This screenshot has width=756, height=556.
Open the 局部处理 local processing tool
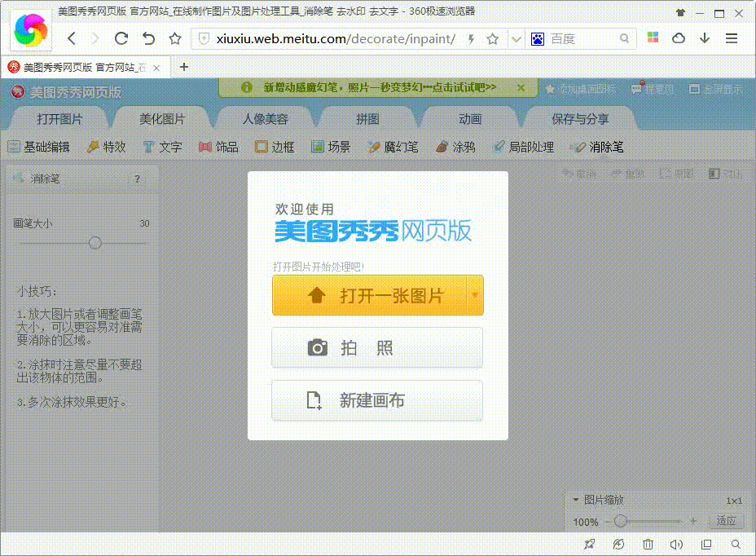(x=524, y=147)
